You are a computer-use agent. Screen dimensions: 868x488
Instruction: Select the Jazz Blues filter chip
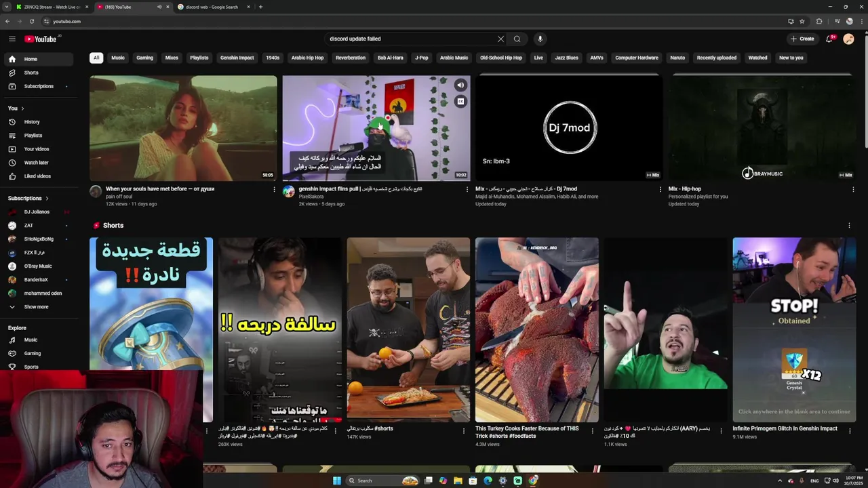click(566, 58)
